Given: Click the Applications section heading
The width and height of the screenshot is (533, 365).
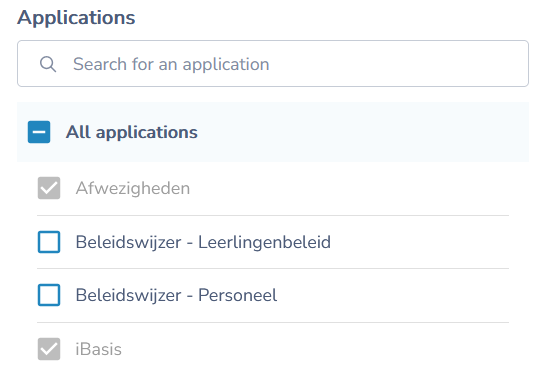Looking at the screenshot, I should coord(76,18).
